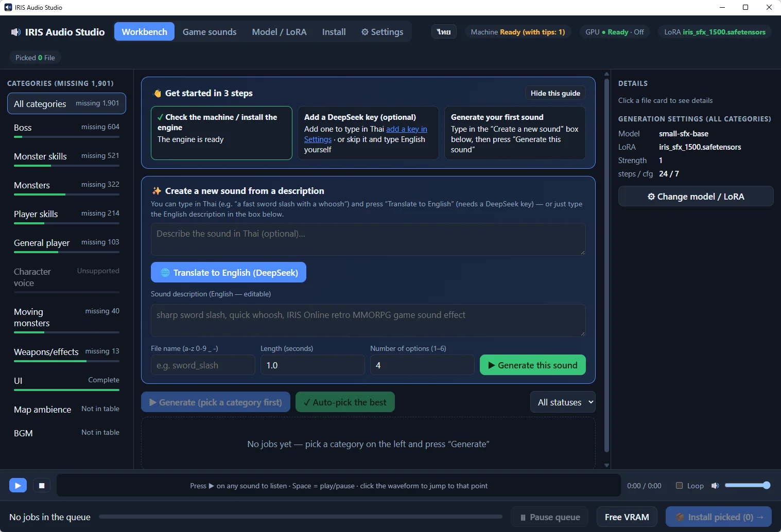Click the queue progress bar
The height and width of the screenshot is (532, 781).
coord(301,517)
